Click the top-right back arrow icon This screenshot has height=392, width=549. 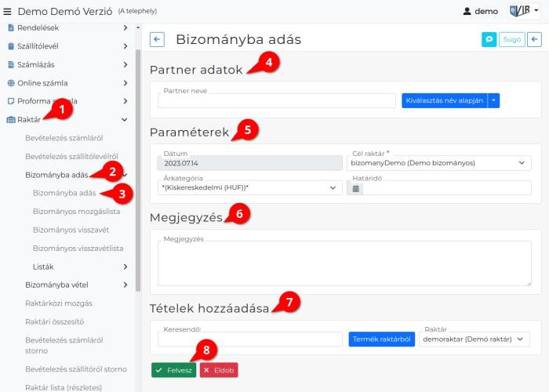point(534,40)
